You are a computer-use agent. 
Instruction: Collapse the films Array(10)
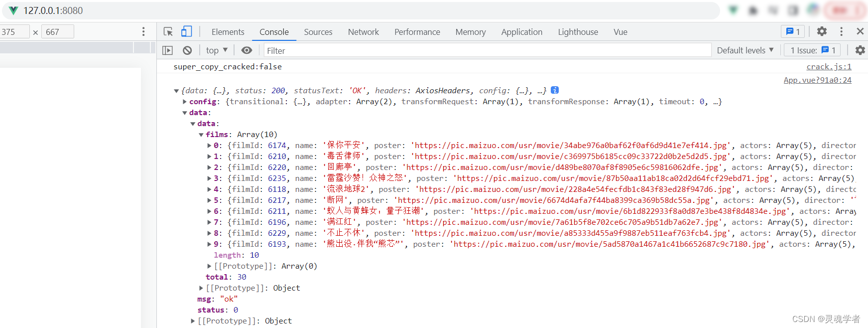pos(201,135)
